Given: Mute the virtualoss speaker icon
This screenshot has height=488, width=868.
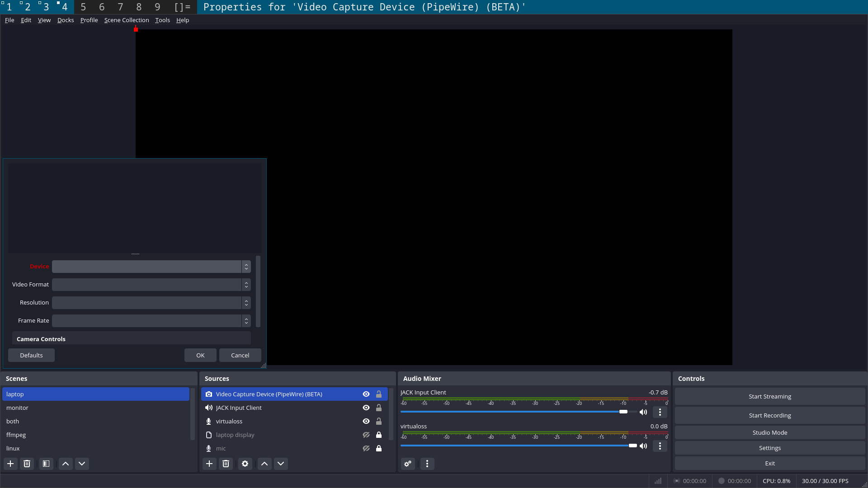Looking at the screenshot, I should click(x=643, y=446).
